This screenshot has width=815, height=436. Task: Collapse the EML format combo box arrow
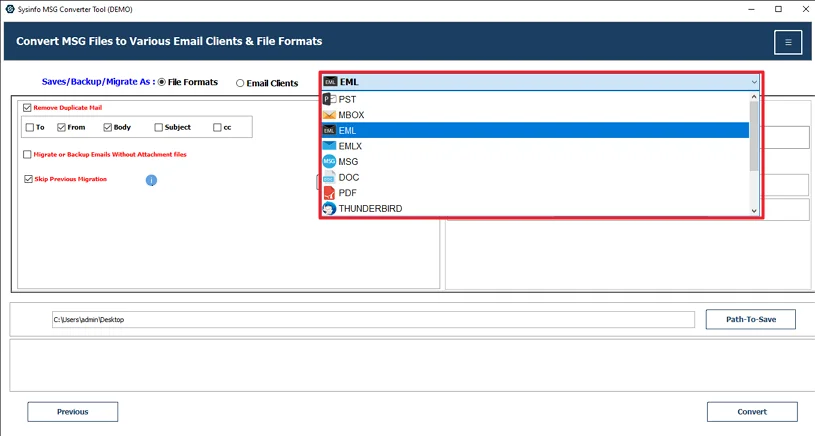pos(754,82)
